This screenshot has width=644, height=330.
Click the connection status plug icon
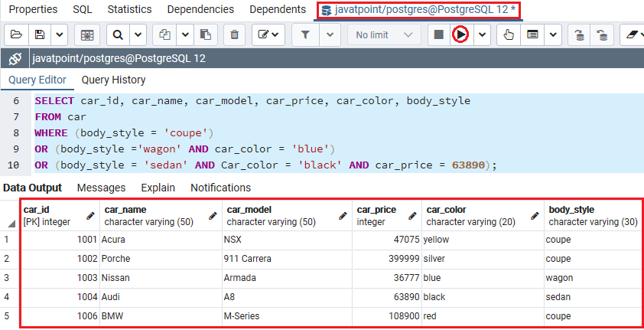pos(15,59)
